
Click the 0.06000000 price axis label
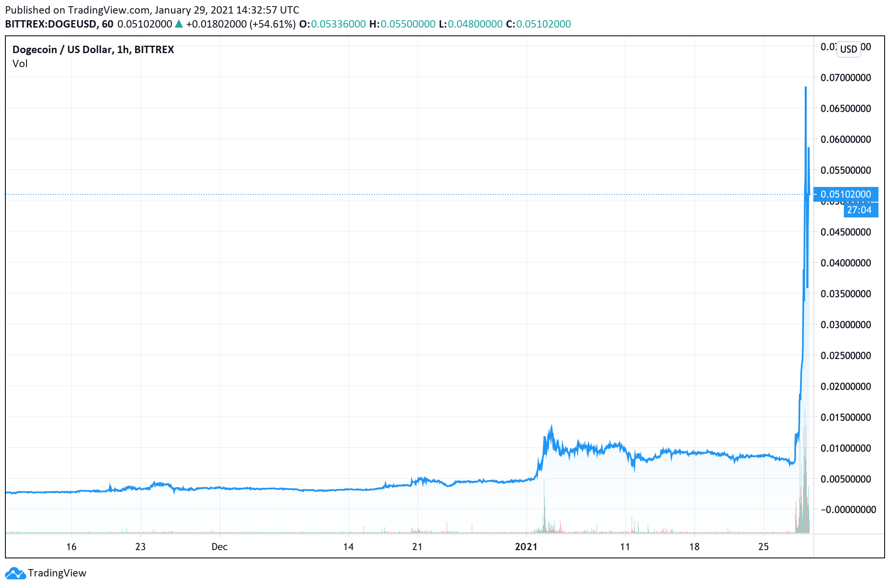tap(846, 139)
